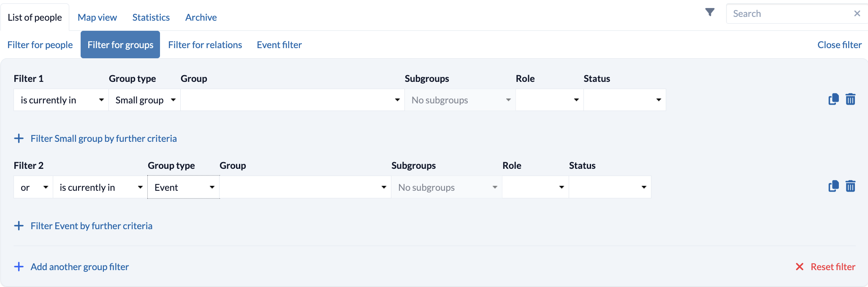This screenshot has height=287, width=868.
Task: Click the funnel filter icon near Search
Action: (x=710, y=13)
